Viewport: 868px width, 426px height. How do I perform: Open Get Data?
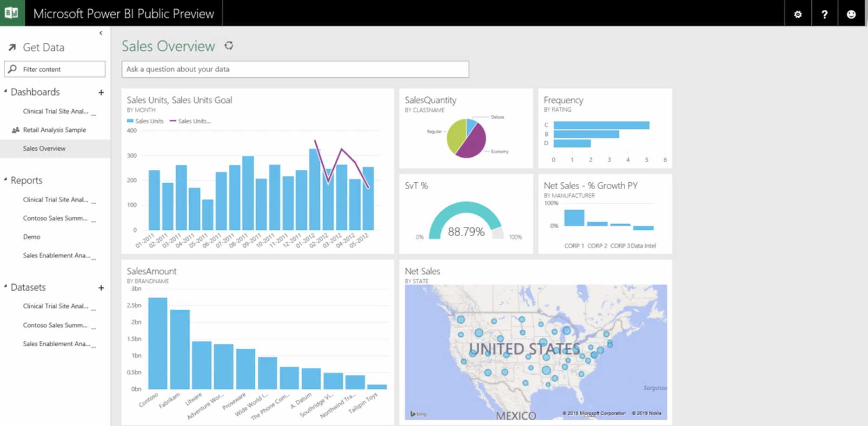[44, 47]
